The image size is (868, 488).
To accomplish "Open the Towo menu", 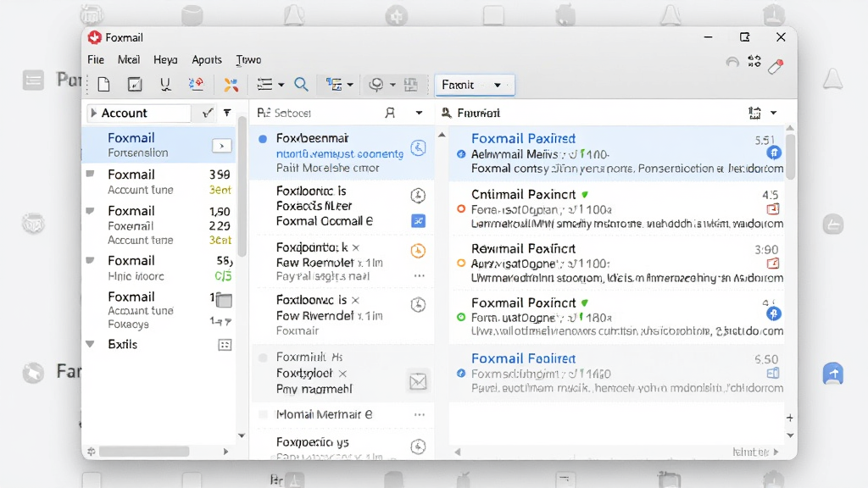I will click(x=248, y=60).
